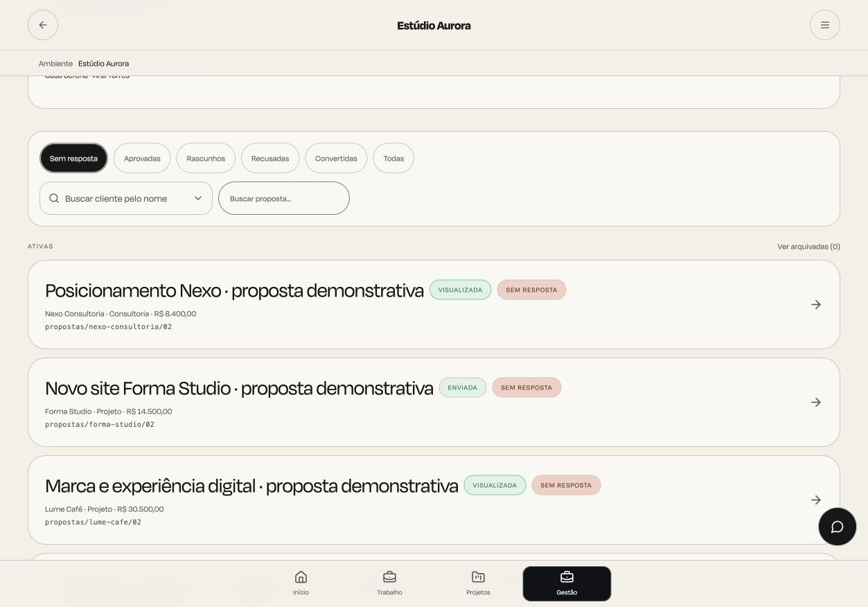Click path propostas/forma-studio/02
Image resolution: width=868 pixels, height=607 pixels.
[x=100, y=425]
